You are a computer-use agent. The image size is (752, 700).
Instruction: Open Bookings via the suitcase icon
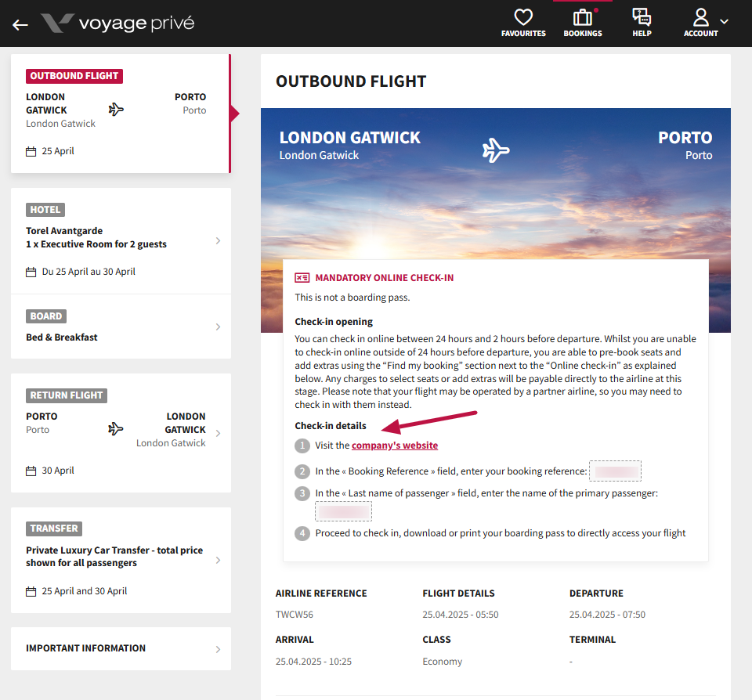582,18
